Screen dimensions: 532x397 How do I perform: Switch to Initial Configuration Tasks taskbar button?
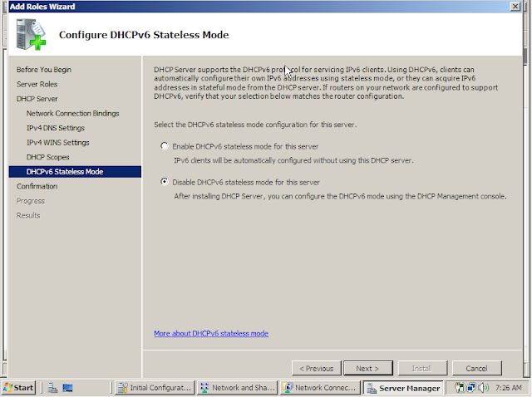point(155,388)
